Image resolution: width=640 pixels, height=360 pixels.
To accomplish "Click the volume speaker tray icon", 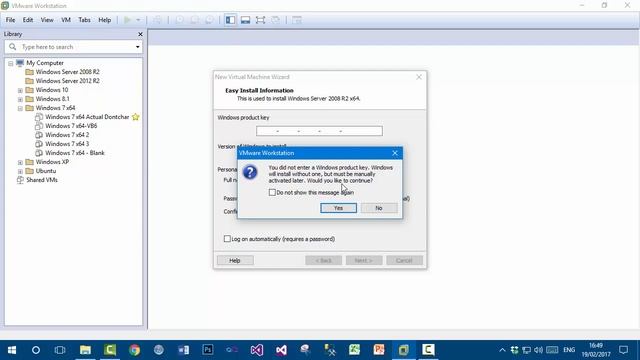I will 539,350.
